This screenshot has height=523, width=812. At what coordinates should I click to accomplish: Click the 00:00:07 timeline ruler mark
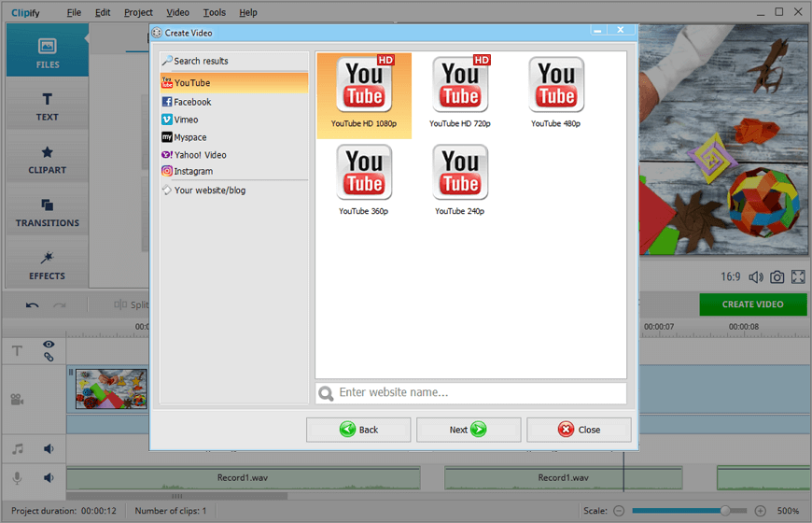(659, 327)
